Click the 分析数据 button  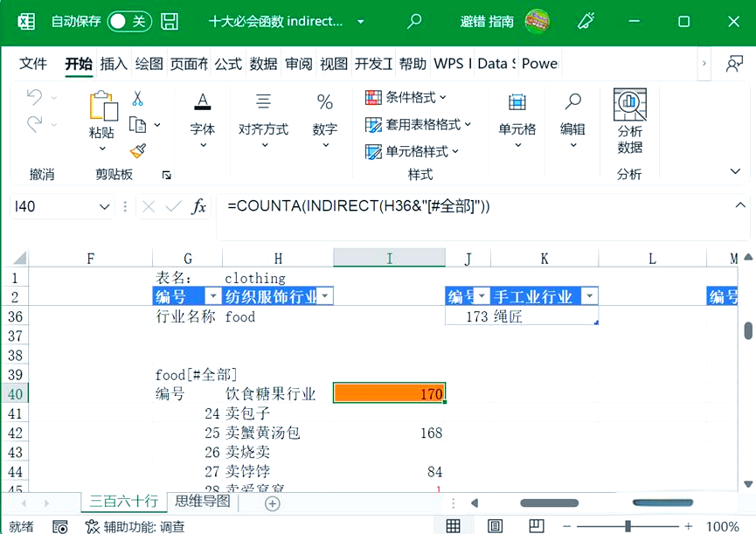629,121
